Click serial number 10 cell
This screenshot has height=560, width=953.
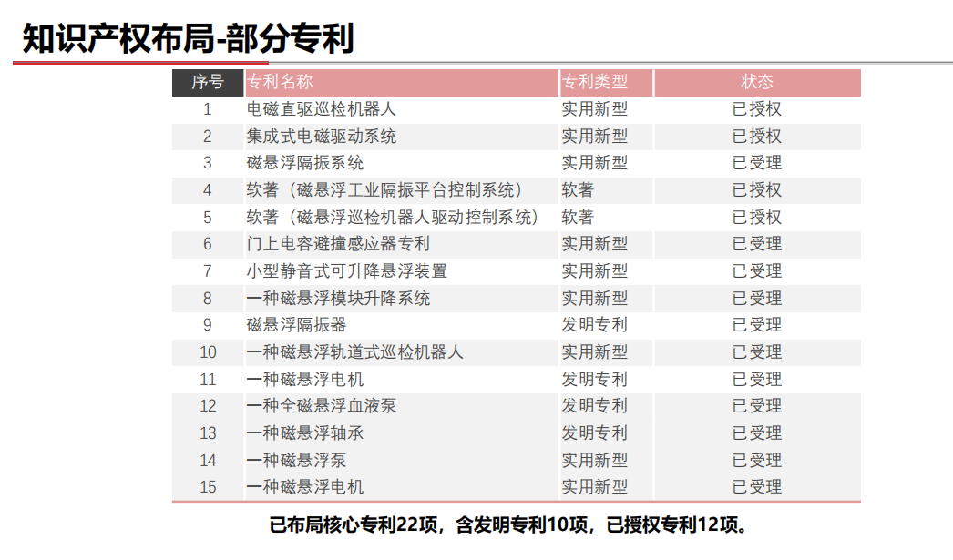point(208,352)
